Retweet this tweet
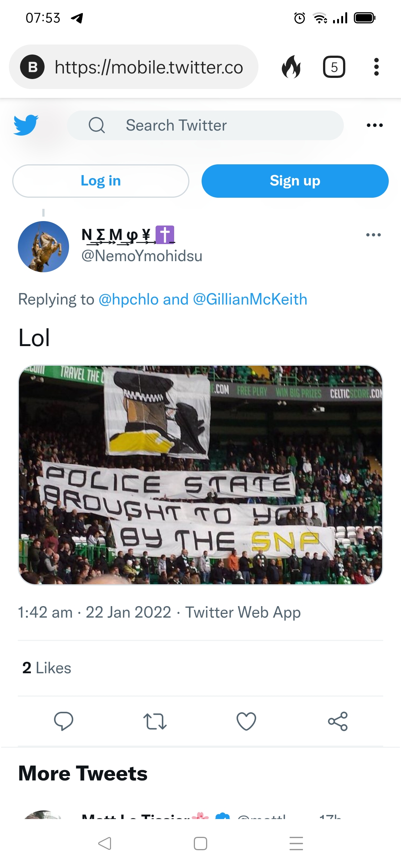This screenshot has height=868, width=401. (x=155, y=721)
